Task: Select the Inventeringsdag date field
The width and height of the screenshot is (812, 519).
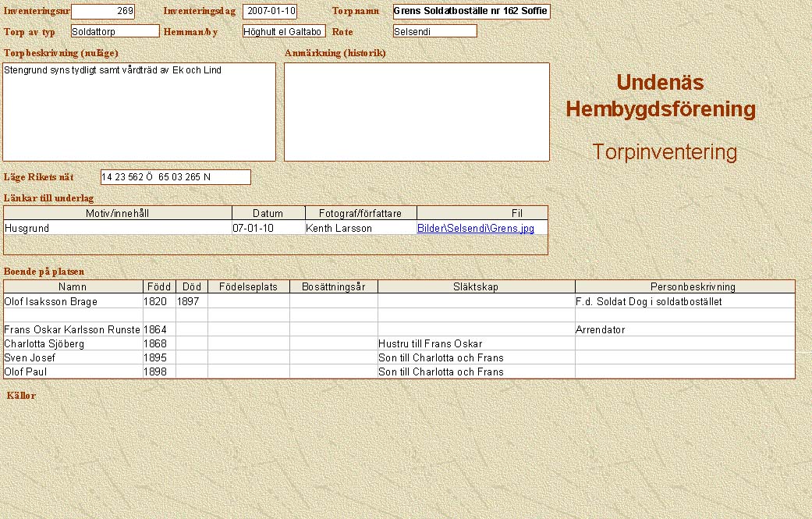Action: [x=270, y=12]
